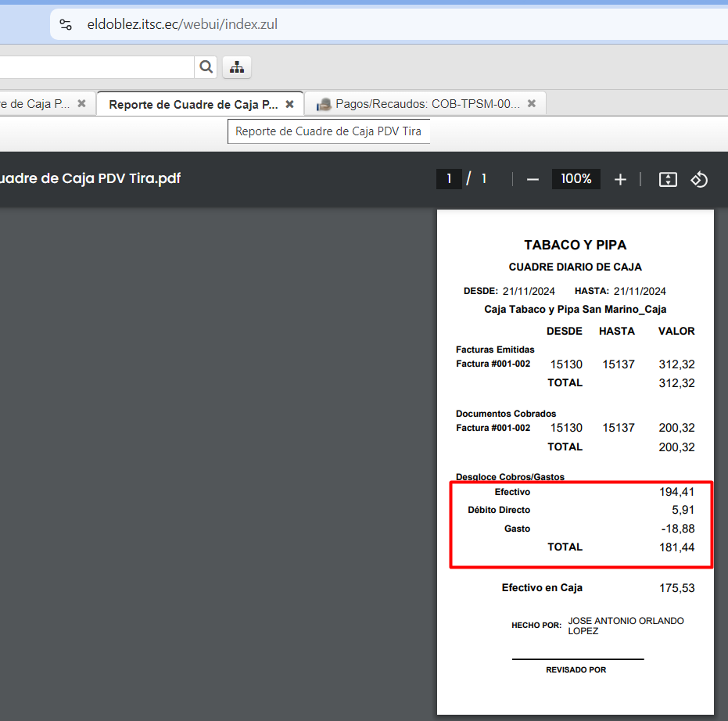Close the Pagos/Recaudos COB-TPSM tab
Viewport: 728px width, 721px height.
(532, 103)
